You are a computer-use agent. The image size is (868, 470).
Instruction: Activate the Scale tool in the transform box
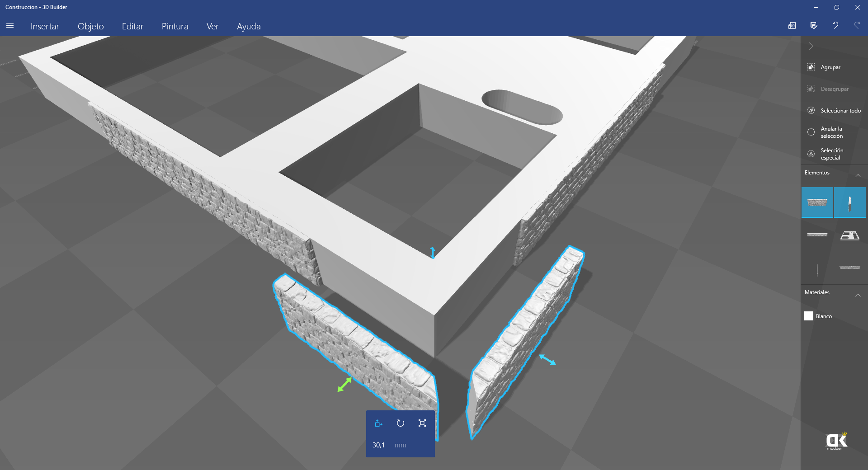[x=422, y=423]
